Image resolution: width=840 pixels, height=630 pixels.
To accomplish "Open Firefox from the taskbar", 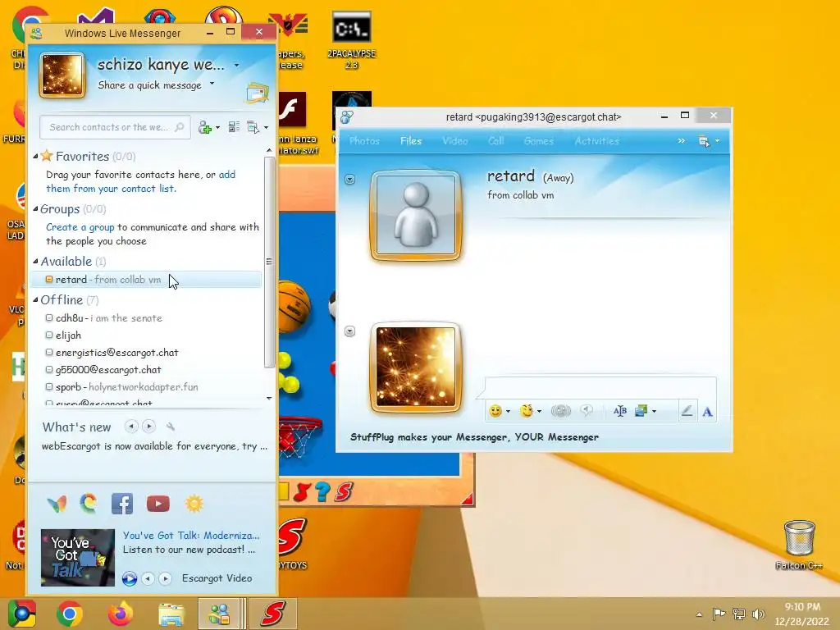I will click(x=120, y=614).
